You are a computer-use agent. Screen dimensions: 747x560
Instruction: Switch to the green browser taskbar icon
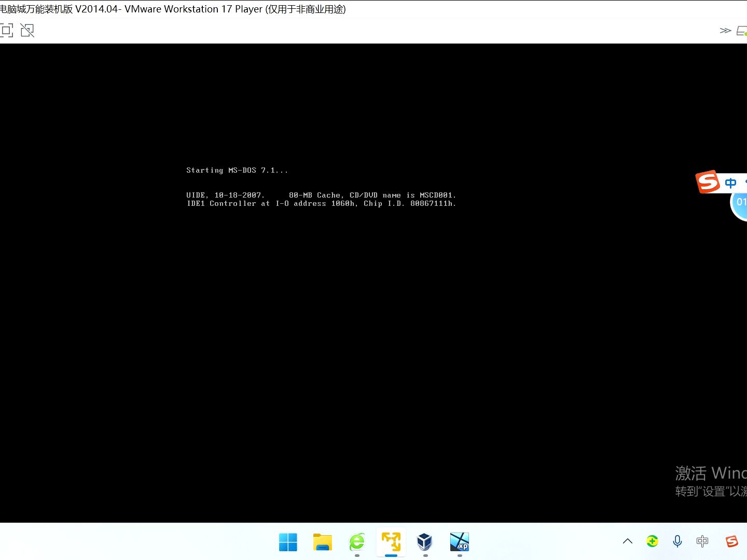pos(357,542)
